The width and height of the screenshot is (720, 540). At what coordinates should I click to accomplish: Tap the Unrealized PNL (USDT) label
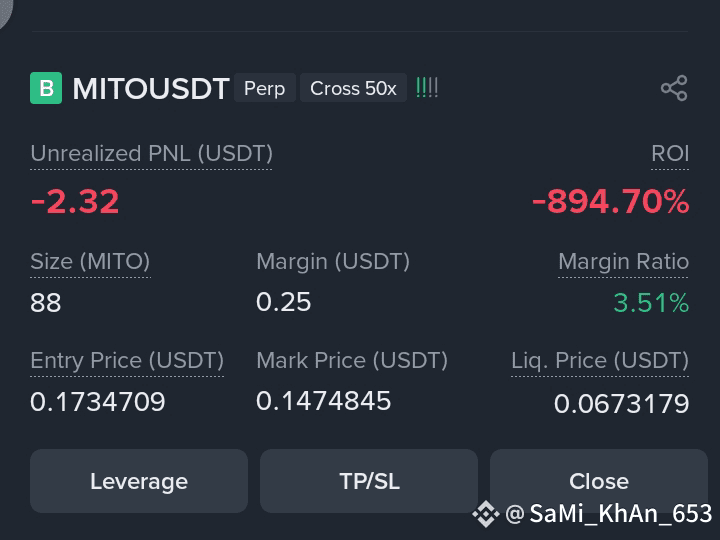click(x=152, y=154)
